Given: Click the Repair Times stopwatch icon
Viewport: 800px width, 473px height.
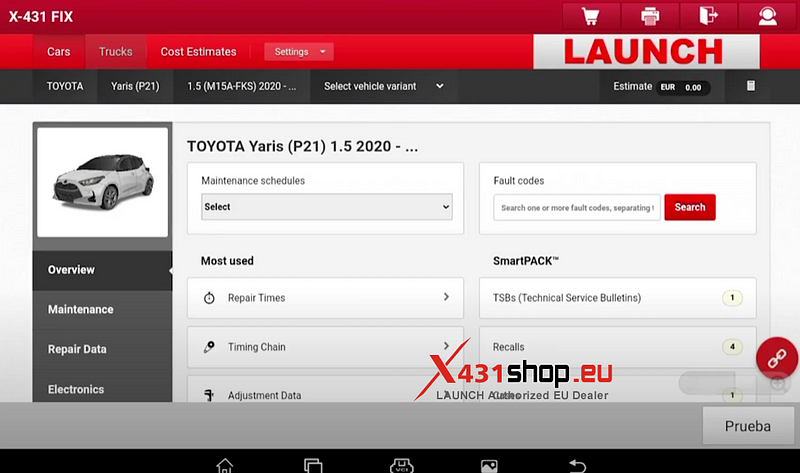Looking at the screenshot, I should pyautogui.click(x=209, y=298).
